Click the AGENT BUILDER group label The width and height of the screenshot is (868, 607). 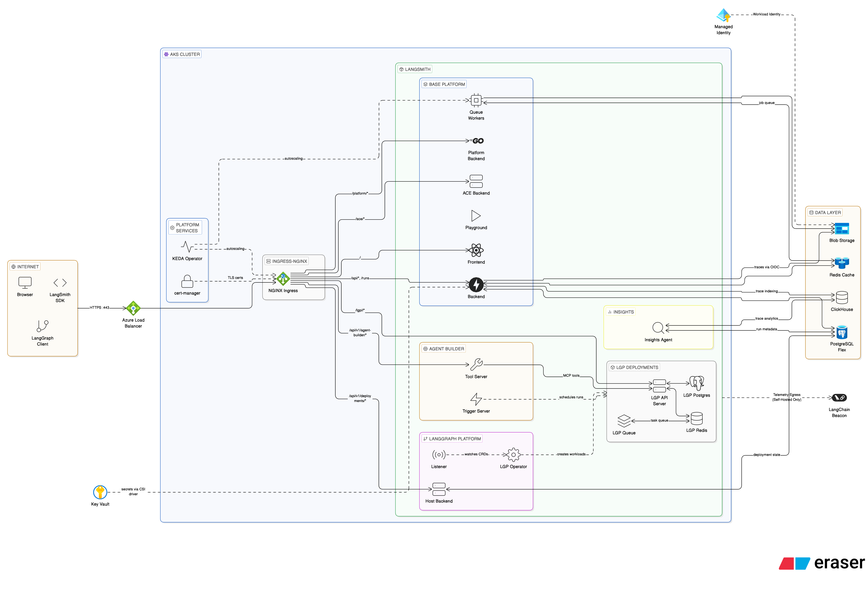point(443,349)
